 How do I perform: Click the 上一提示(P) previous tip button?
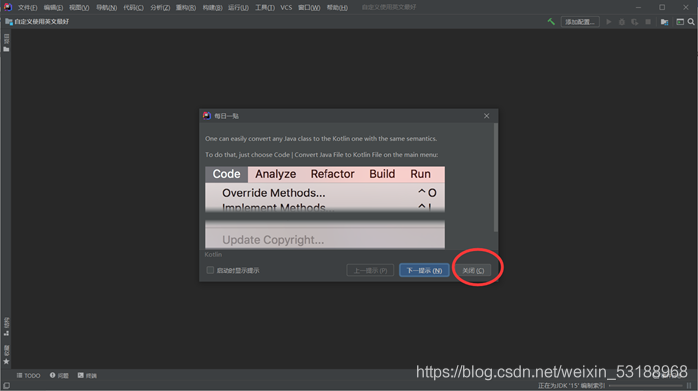tap(370, 270)
